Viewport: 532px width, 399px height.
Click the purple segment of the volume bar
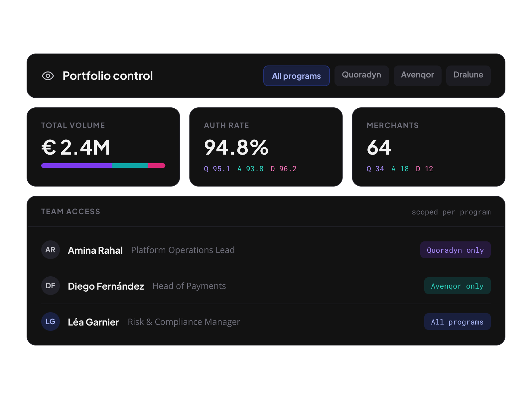(76, 166)
